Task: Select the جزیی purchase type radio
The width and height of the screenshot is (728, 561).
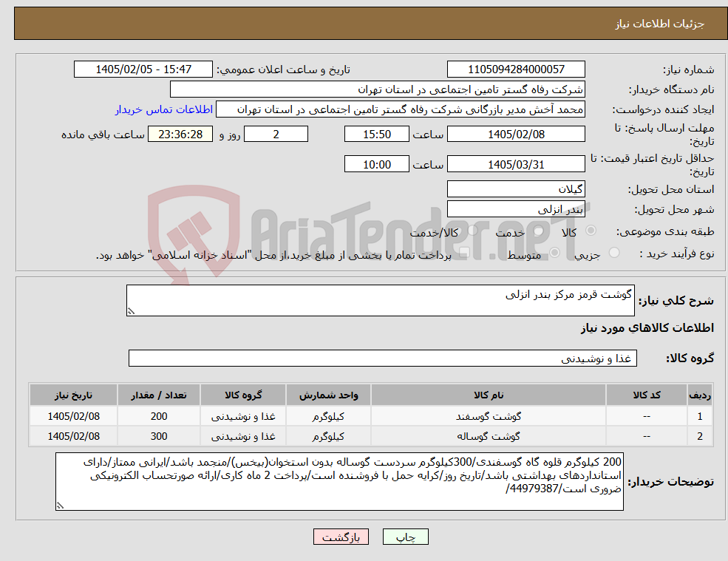Action: pos(613,253)
